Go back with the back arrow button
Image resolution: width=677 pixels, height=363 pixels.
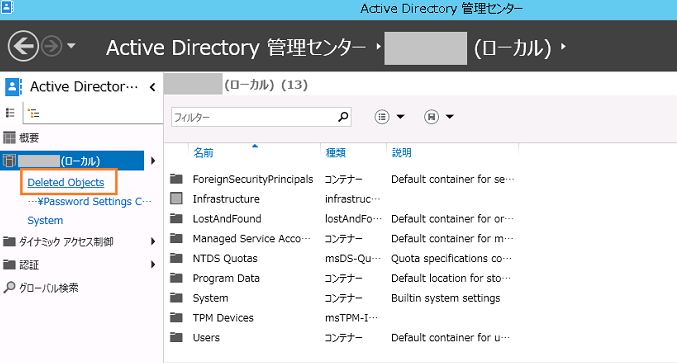23,46
